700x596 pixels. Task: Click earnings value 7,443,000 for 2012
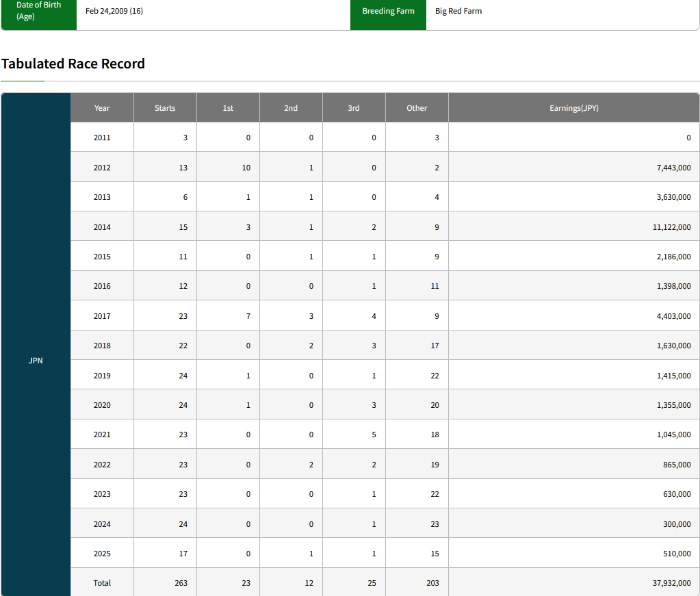[x=673, y=168]
